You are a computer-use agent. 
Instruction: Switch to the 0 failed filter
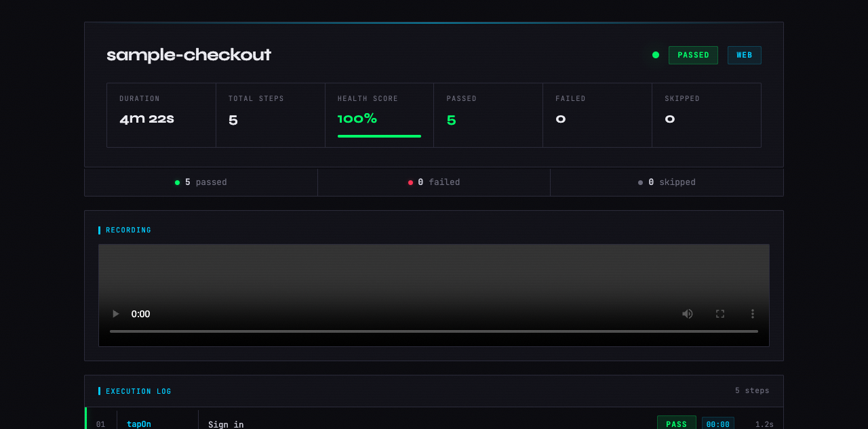point(434,182)
